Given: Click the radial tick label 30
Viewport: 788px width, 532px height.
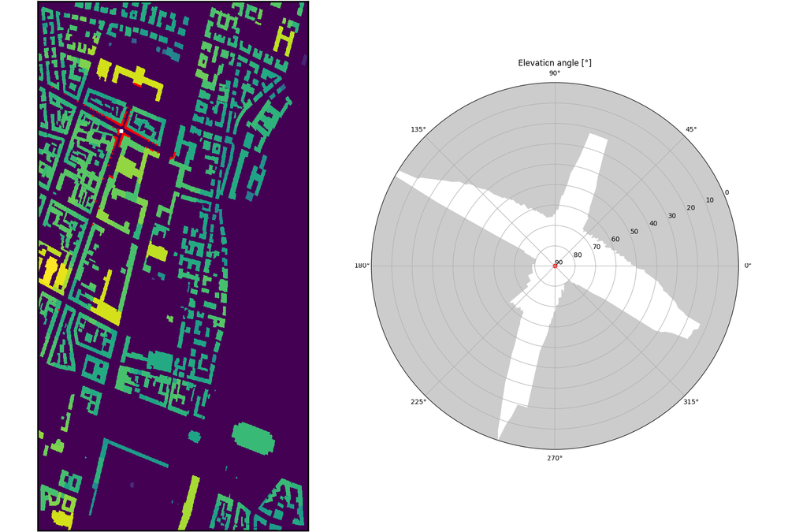Looking at the screenshot, I should (671, 216).
